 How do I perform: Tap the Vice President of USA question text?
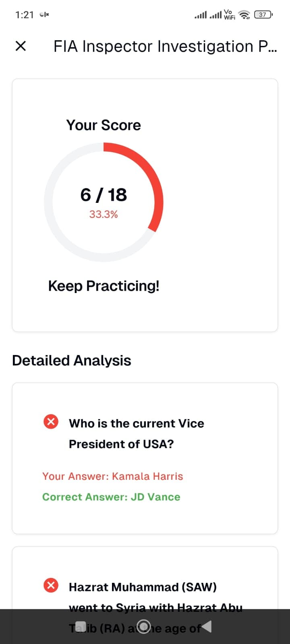136,433
